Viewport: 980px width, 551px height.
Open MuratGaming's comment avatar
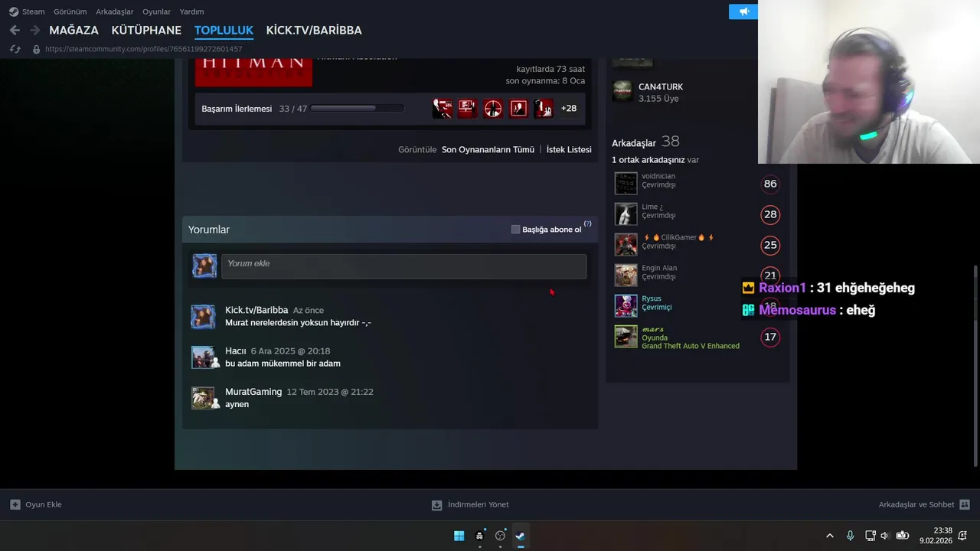203,398
